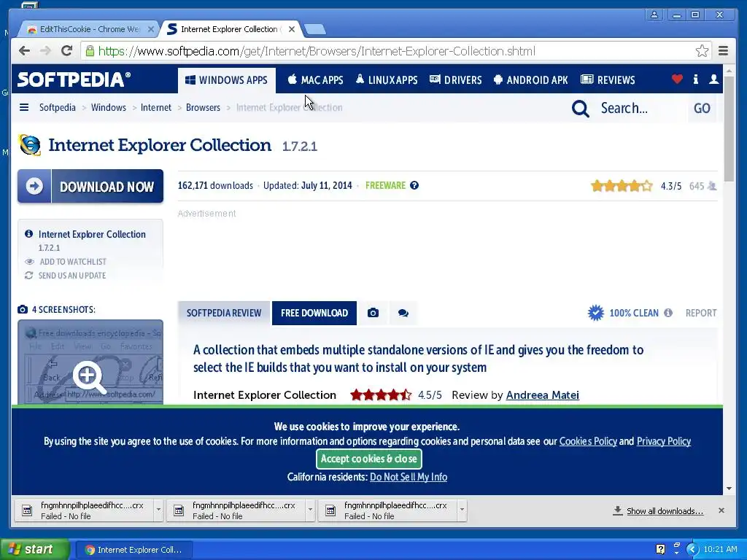Click the 10:21 AM taskbar clock
The width and height of the screenshot is (747, 560).
(x=720, y=550)
